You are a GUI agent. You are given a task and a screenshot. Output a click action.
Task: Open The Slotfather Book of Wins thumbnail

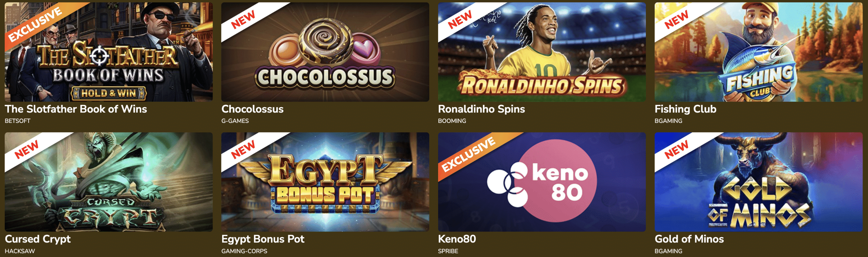tap(108, 52)
